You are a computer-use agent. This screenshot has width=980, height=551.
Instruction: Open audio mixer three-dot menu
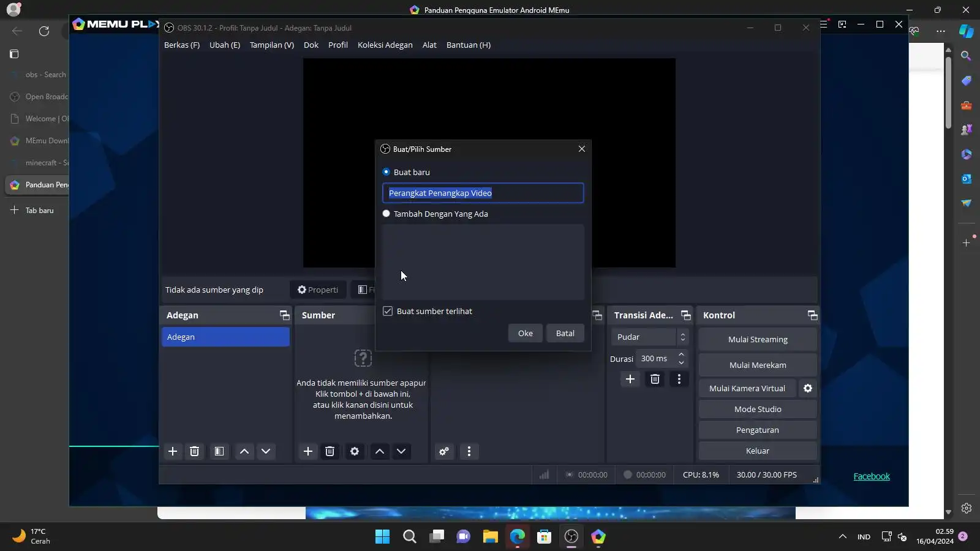[x=469, y=451]
